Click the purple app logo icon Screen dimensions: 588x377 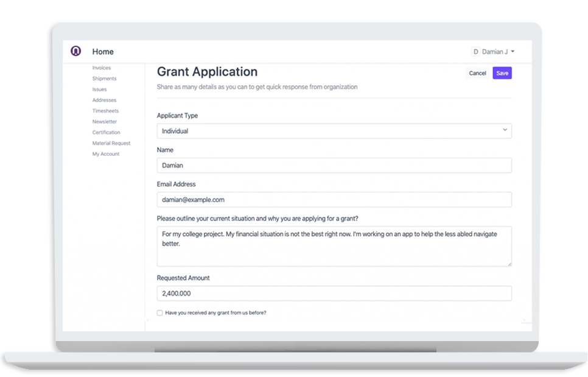[75, 51]
